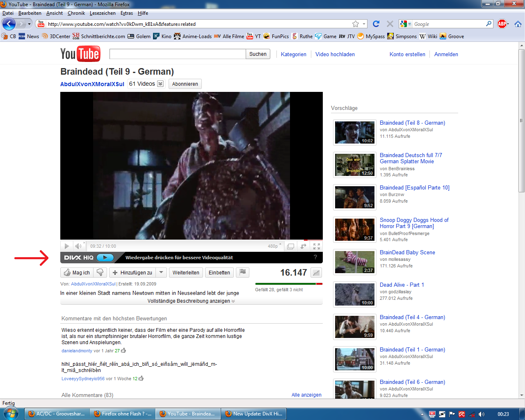Open the Golem bookmark

click(x=139, y=36)
